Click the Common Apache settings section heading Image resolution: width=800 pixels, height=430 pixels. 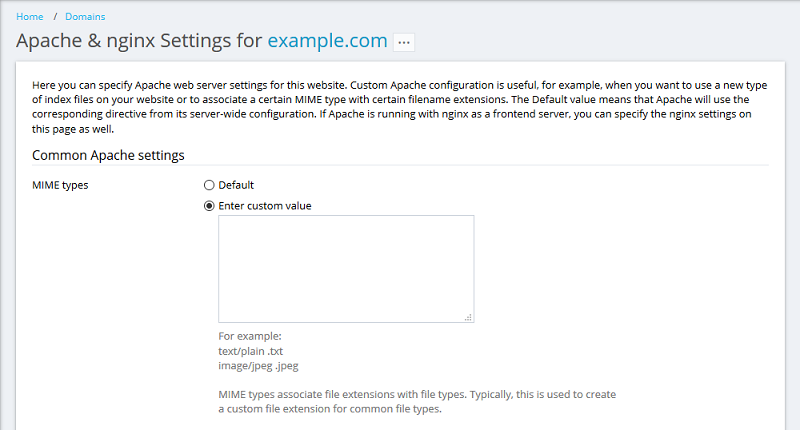click(x=108, y=155)
